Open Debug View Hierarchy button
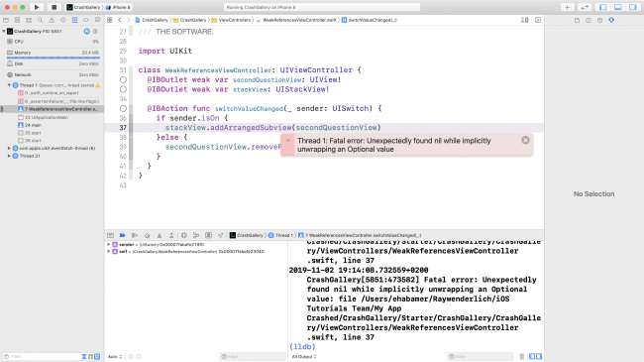Screen dimensions: 644x362 (184, 235)
